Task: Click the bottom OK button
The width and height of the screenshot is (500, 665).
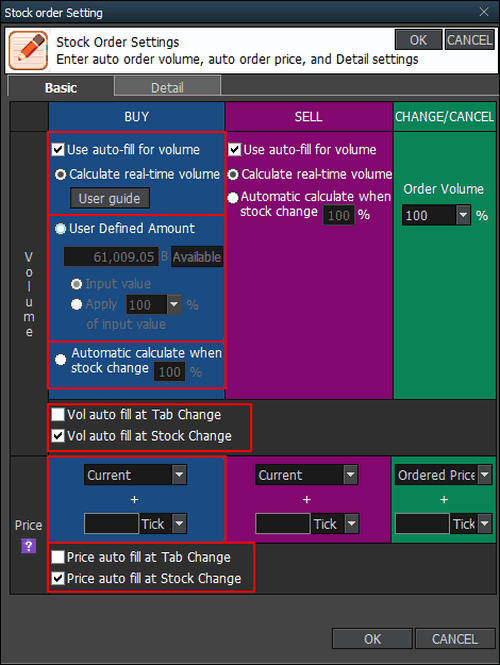Action: (372, 639)
